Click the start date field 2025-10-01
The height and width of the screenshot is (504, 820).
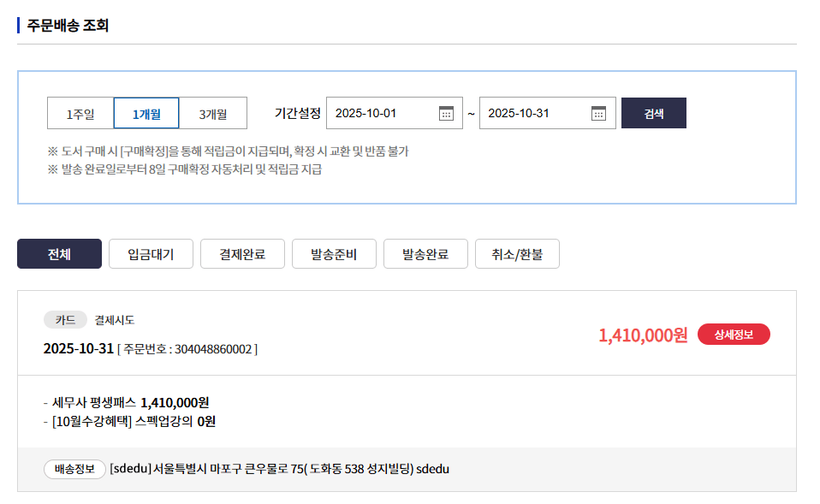point(381,113)
